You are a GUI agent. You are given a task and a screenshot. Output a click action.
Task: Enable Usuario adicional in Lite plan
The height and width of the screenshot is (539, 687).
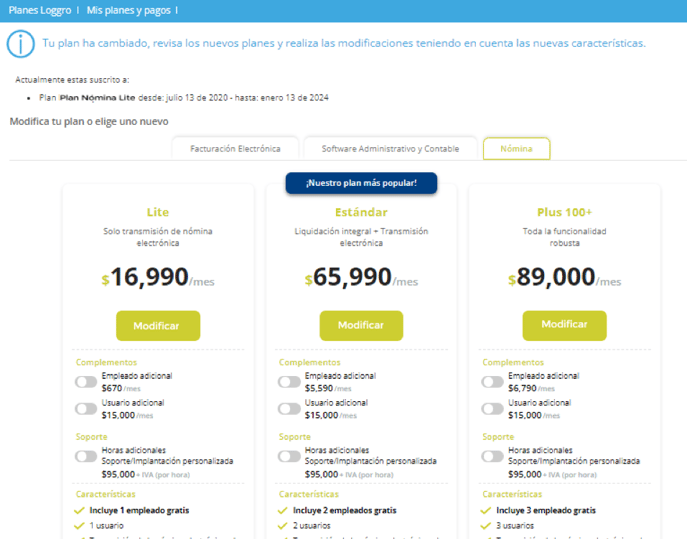pyautogui.click(x=86, y=409)
